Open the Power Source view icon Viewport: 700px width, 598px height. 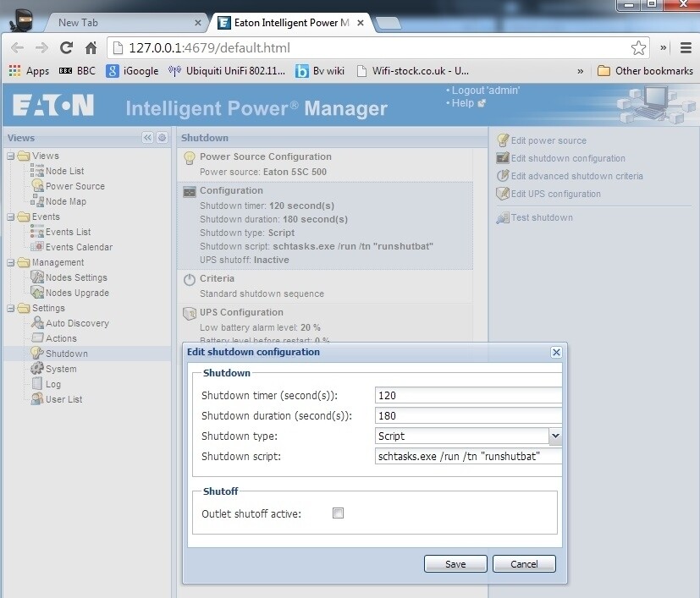click(x=39, y=186)
